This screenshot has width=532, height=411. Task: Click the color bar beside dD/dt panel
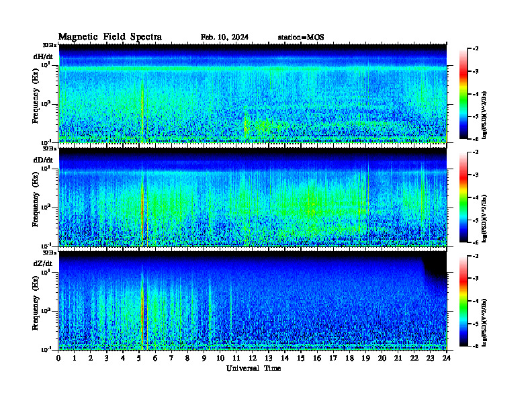(463, 197)
